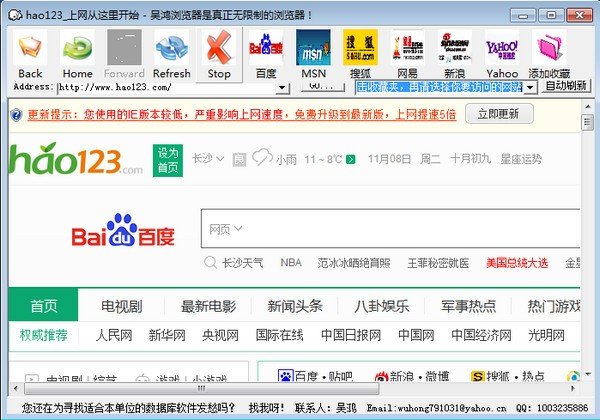Click the NBA hot search link
The height and width of the screenshot is (420, 600).
coord(291,263)
